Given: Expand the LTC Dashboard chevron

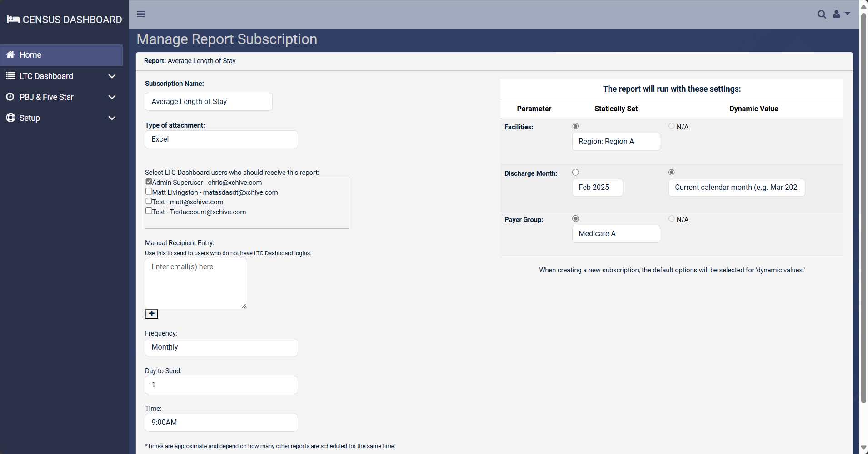Looking at the screenshot, I should 112,76.
